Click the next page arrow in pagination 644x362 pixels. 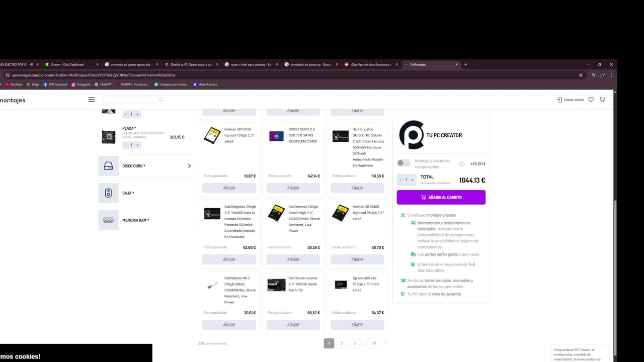pos(386,343)
